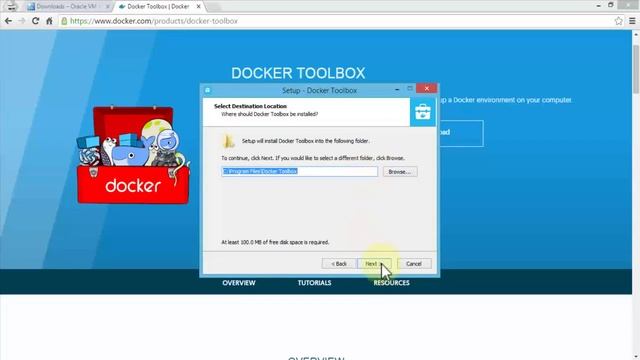The height and width of the screenshot is (360, 640).
Task: Reload the Docker Toolbox page
Action: click(36, 21)
